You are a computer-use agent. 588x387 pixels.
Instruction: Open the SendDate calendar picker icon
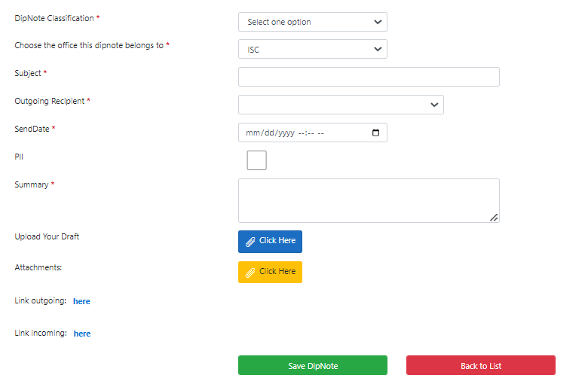[375, 133]
